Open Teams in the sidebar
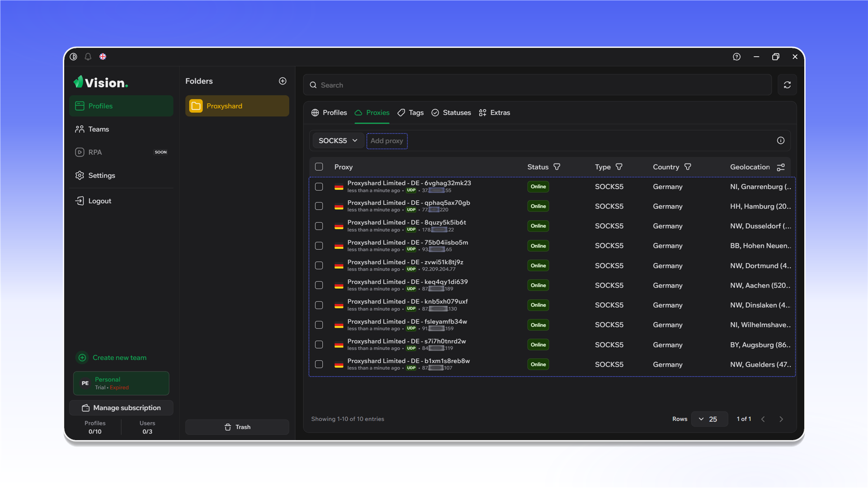Screen dimensions: 868x488 pos(121,129)
